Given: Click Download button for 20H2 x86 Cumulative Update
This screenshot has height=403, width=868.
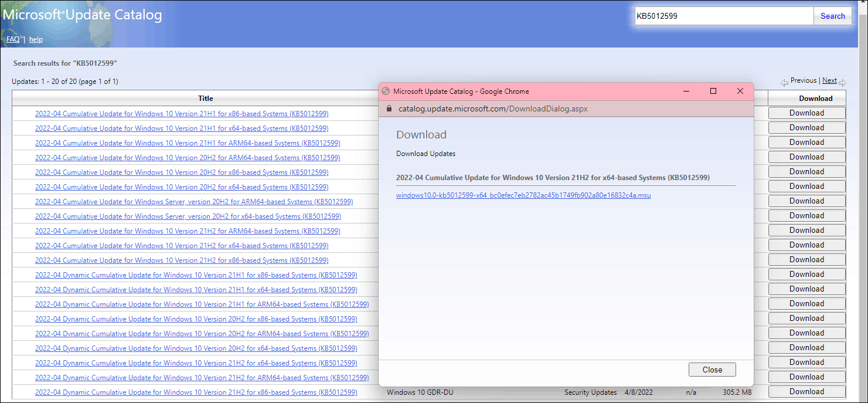Looking at the screenshot, I should click(x=806, y=172).
